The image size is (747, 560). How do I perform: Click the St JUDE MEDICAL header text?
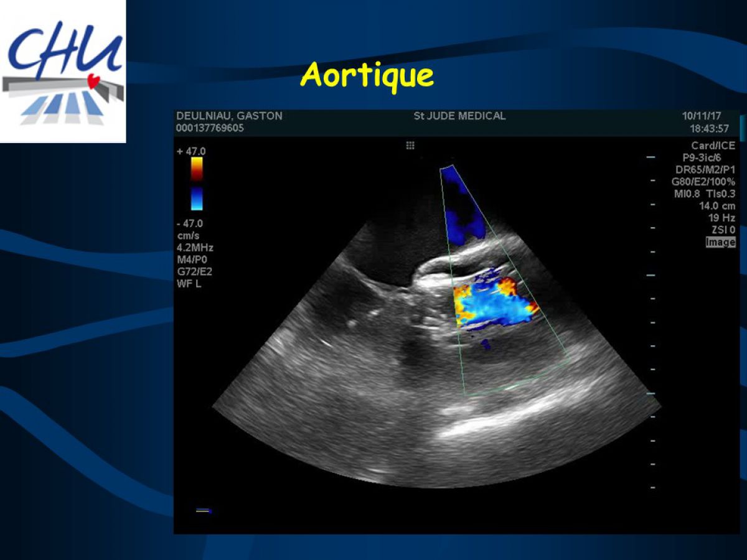(x=459, y=116)
